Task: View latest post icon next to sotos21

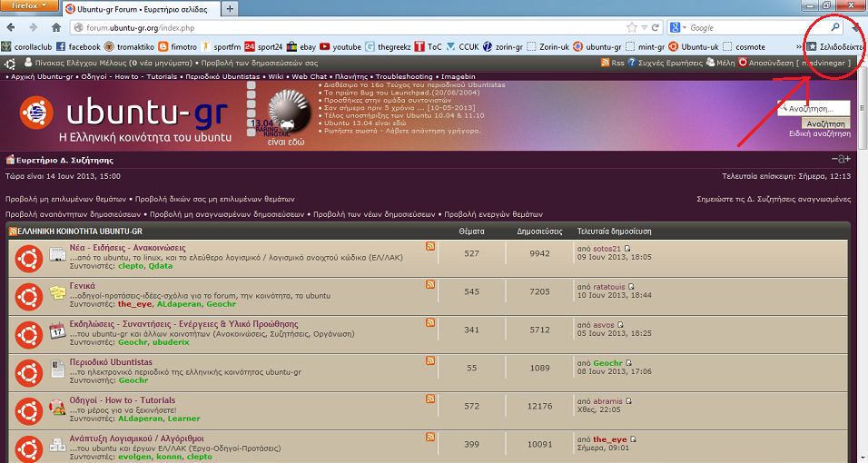Action: coord(627,248)
